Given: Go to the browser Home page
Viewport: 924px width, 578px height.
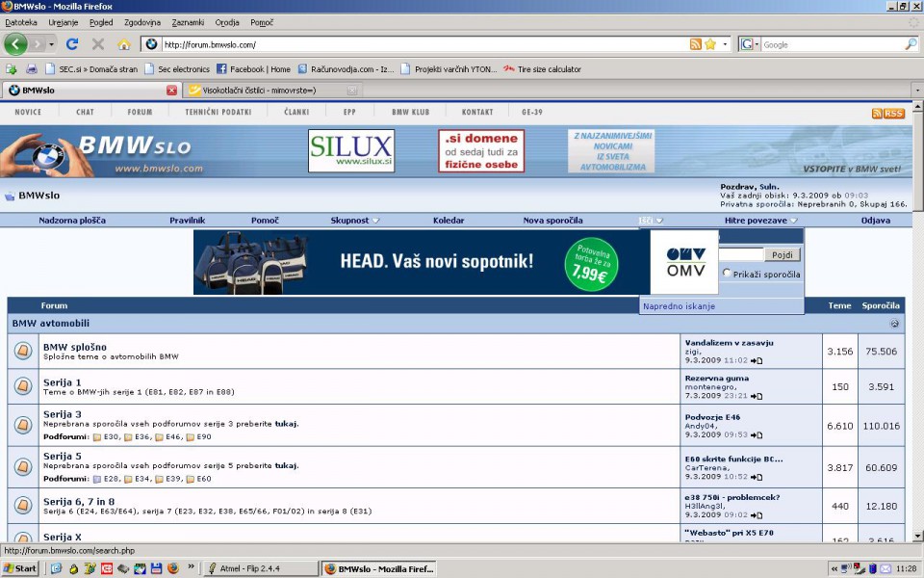Looking at the screenshot, I should click(x=124, y=44).
